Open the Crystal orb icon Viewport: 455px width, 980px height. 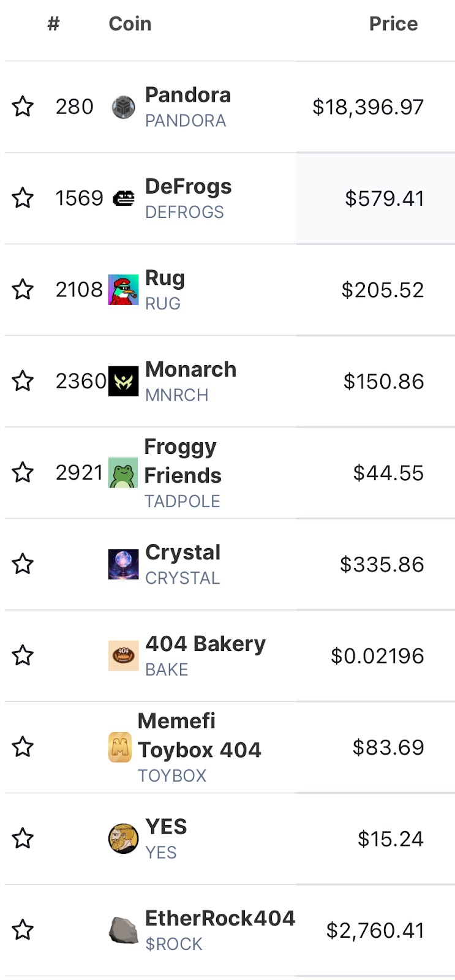pos(123,564)
